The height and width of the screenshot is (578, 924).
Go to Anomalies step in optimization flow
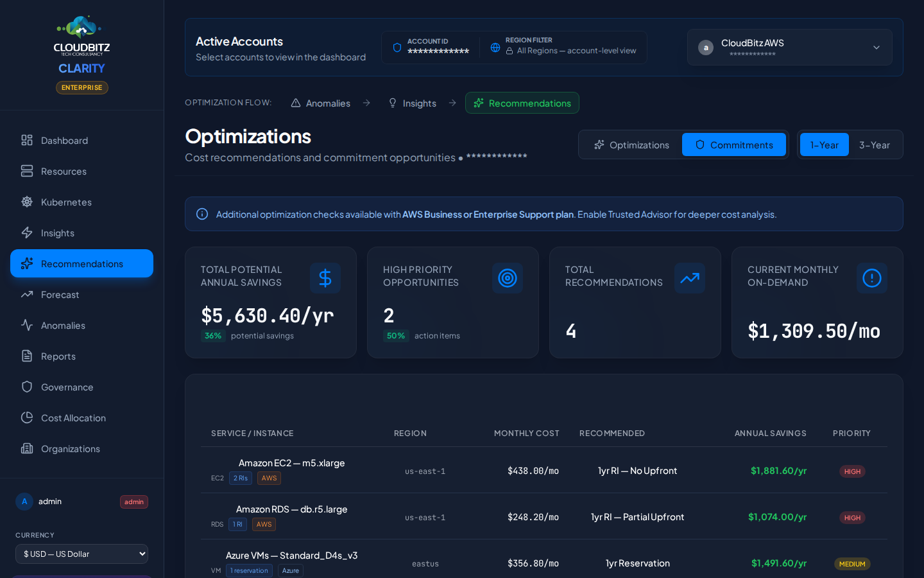pyautogui.click(x=321, y=103)
